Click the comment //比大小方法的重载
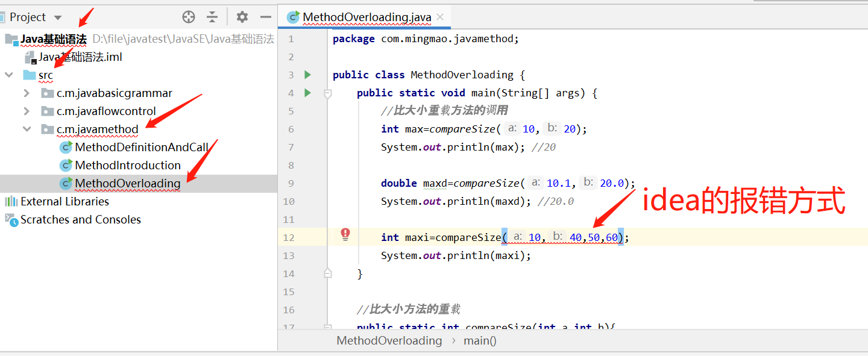Screen dimensions: 868x356 pyautogui.click(x=409, y=310)
